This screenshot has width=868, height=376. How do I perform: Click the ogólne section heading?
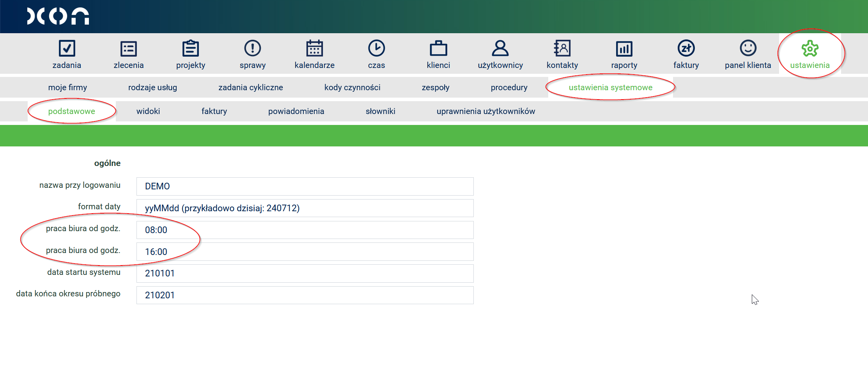[107, 163]
